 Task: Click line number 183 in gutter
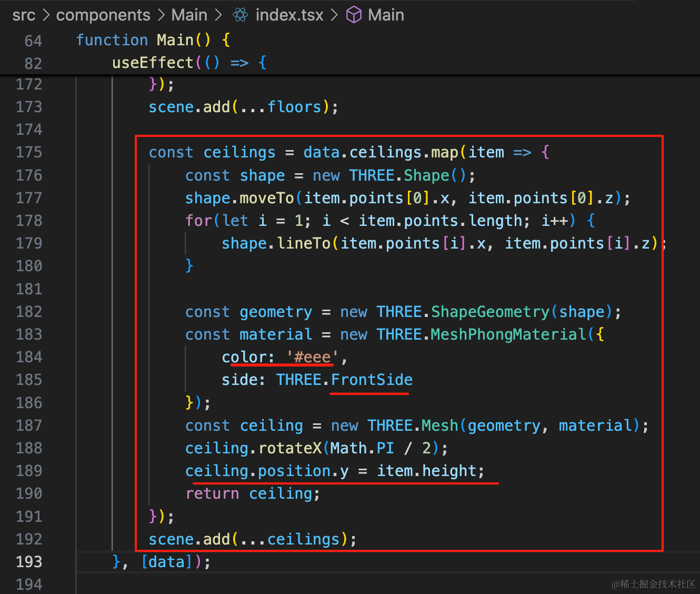tap(29, 334)
